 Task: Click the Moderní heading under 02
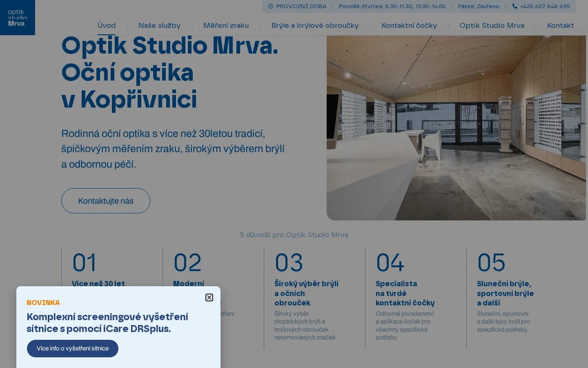tap(188, 283)
